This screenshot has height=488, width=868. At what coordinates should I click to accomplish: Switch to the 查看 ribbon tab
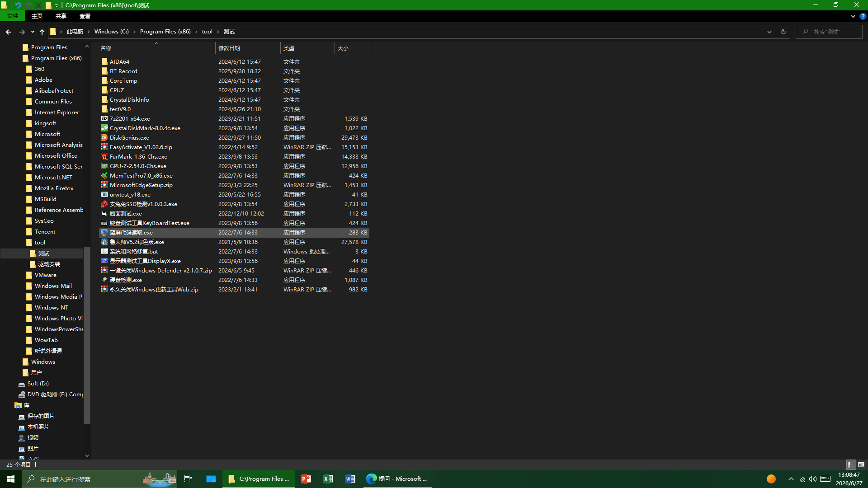85,16
